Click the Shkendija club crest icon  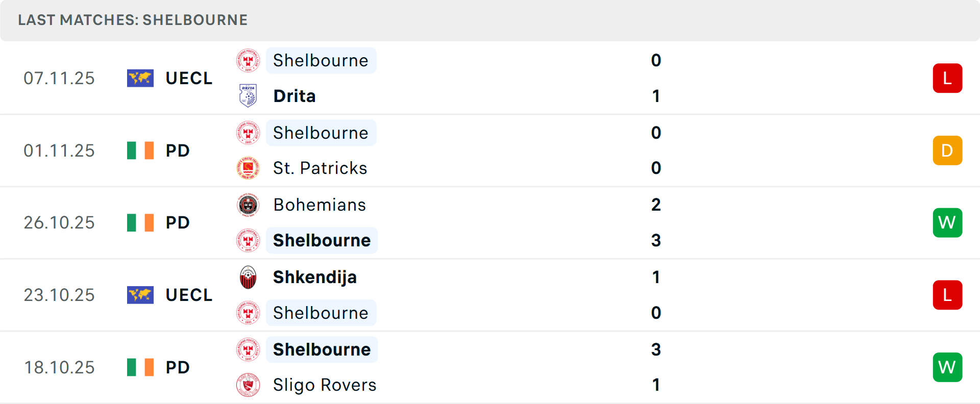pos(248,277)
